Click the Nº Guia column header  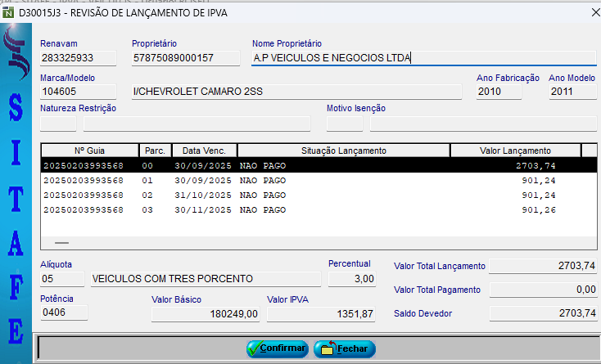click(90, 151)
